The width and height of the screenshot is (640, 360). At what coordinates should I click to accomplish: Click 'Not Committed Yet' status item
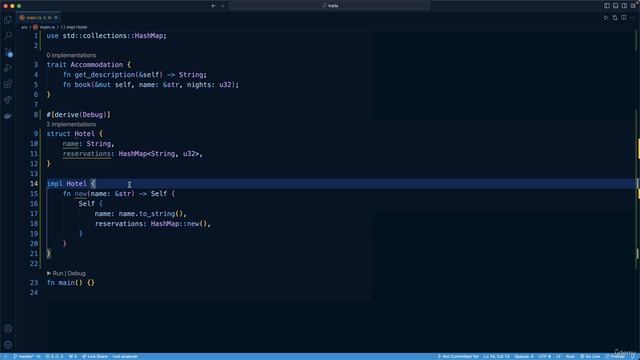(x=458, y=356)
